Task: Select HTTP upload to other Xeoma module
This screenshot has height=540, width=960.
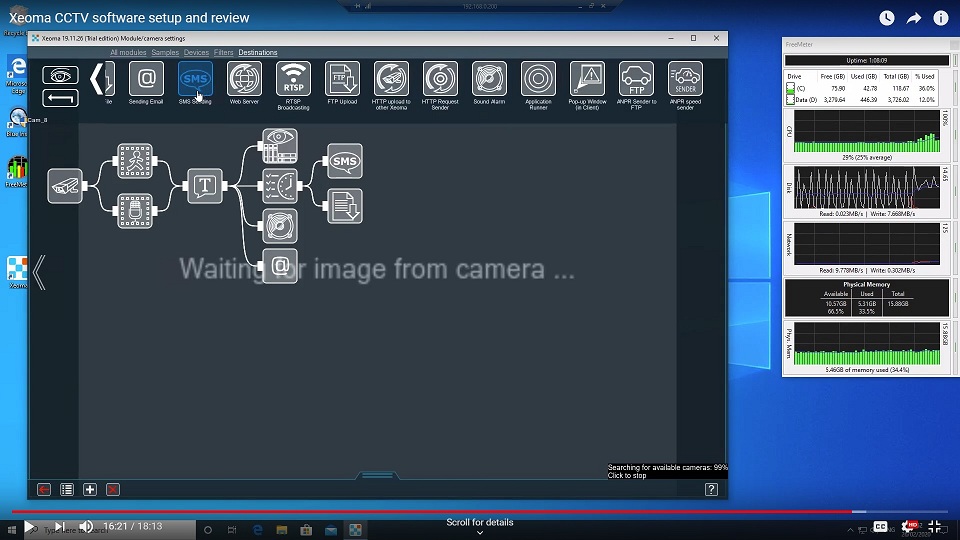Action: tap(391, 78)
